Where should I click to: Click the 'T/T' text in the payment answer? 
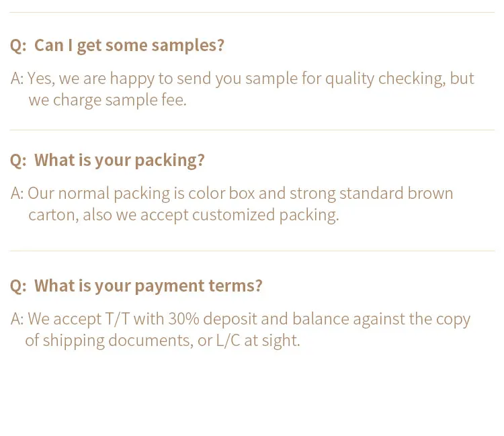(118, 319)
